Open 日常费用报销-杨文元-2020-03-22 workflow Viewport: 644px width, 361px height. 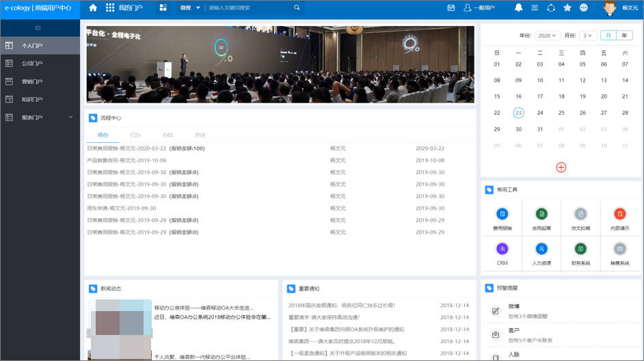click(146, 148)
